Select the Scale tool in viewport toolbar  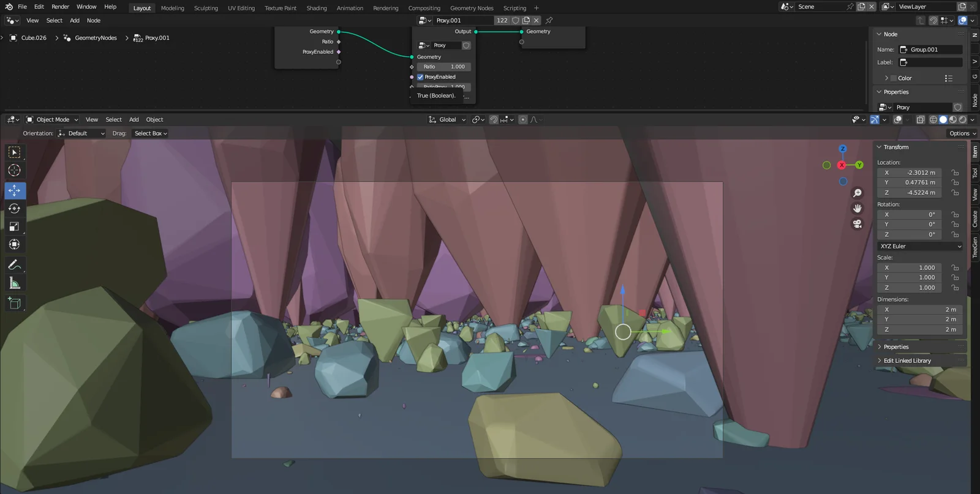coord(14,226)
